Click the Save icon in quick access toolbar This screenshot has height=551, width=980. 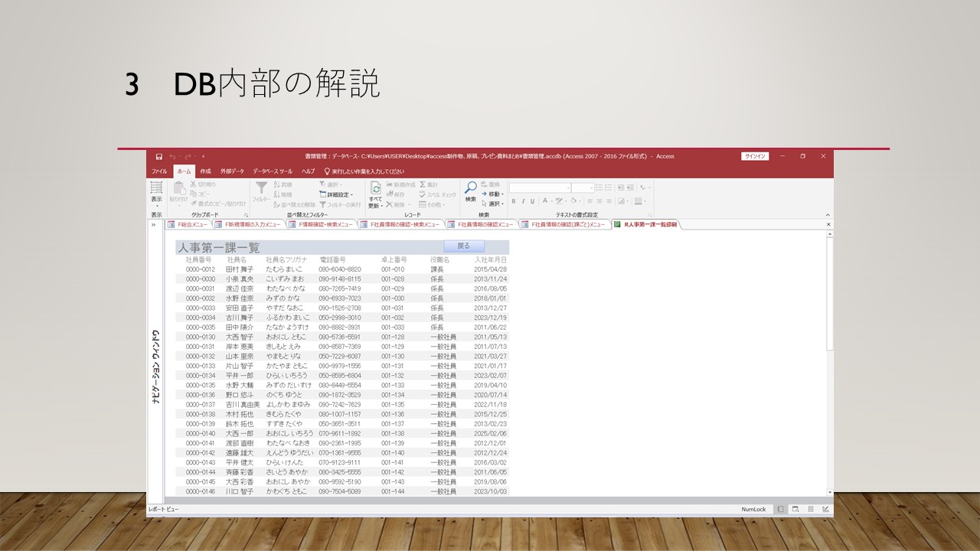pyautogui.click(x=159, y=156)
